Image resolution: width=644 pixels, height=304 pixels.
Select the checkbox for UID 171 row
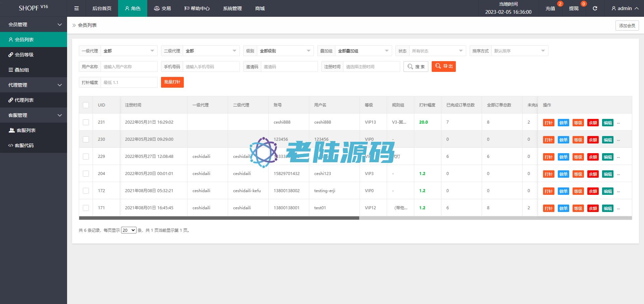(86, 208)
